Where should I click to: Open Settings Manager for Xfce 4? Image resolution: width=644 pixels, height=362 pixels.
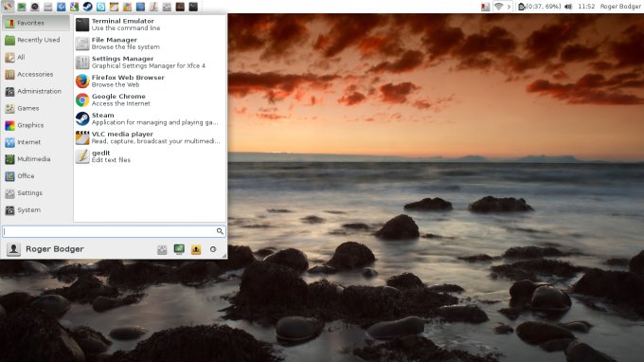pyautogui.click(x=150, y=62)
